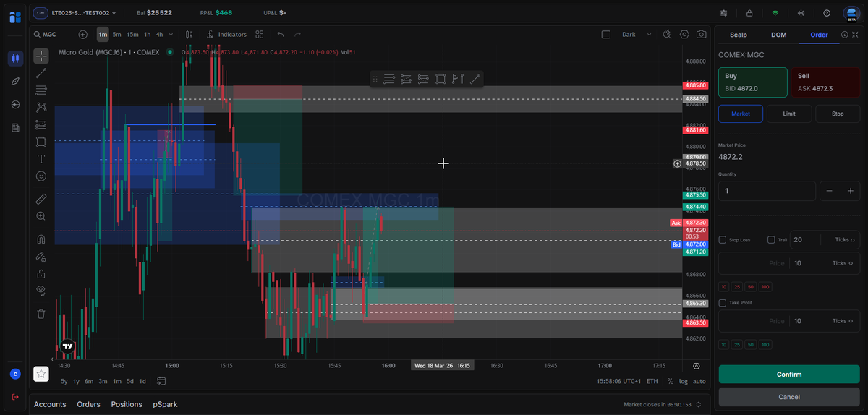
Task: Select the text annotation tool
Action: [x=41, y=159]
